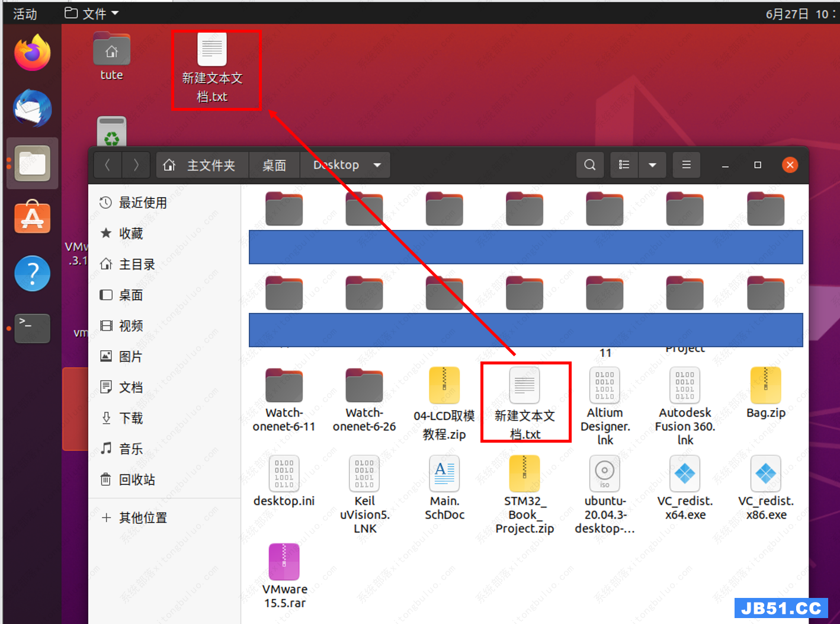The width and height of the screenshot is (840, 624).
Task: Go forward with the right arrow button
Action: pyautogui.click(x=136, y=165)
